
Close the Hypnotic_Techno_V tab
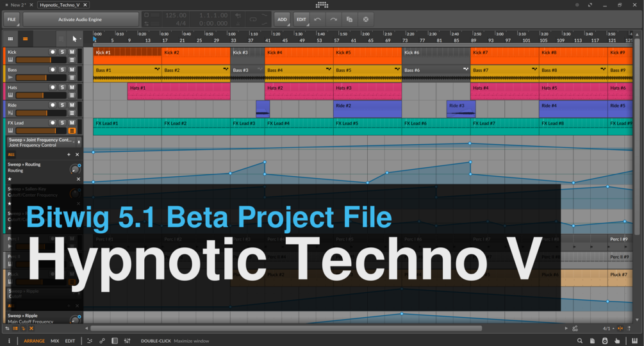pyautogui.click(x=85, y=5)
